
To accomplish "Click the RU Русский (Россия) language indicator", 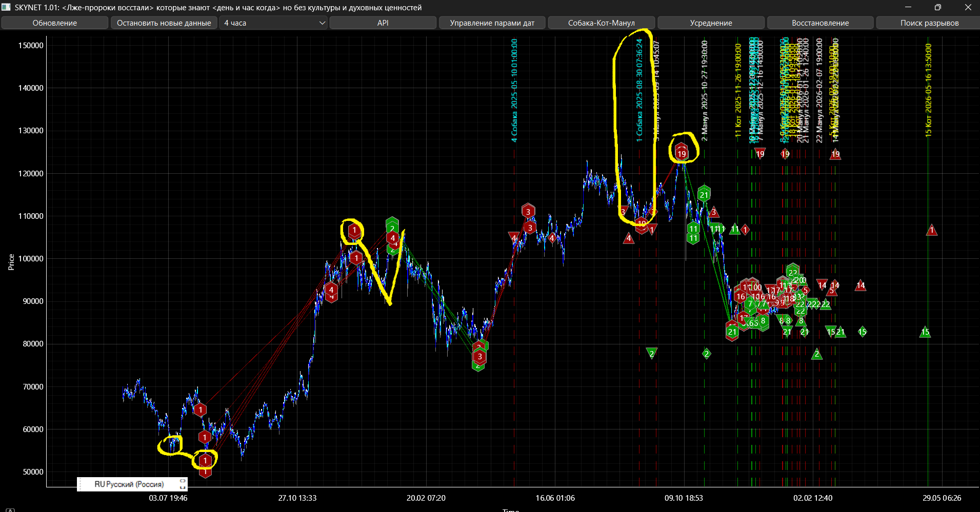I will pyautogui.click(x=129, y=484).
